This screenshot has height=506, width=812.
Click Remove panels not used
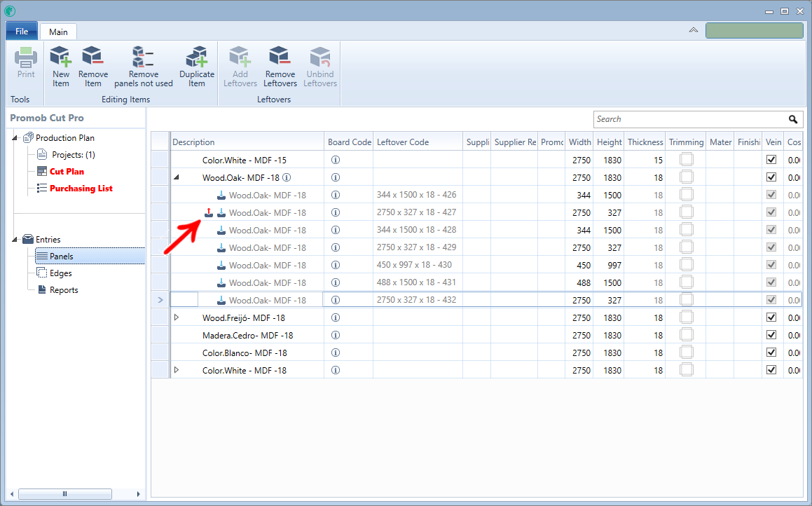click(x=144, y=67)
